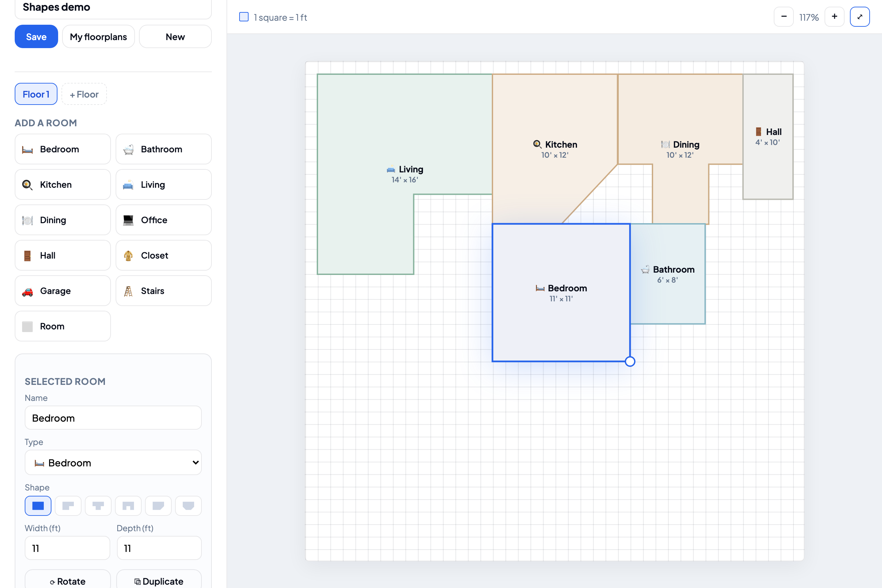Viewport: 882px width, 588px height.
Task: Toggle fullscreen canvas view
Action: click(860, 17)
